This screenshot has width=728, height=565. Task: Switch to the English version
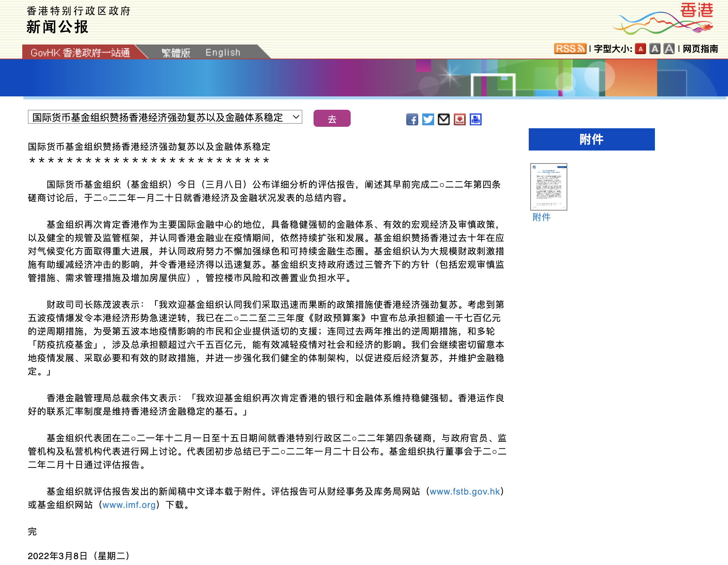click(x=223, y=52)
